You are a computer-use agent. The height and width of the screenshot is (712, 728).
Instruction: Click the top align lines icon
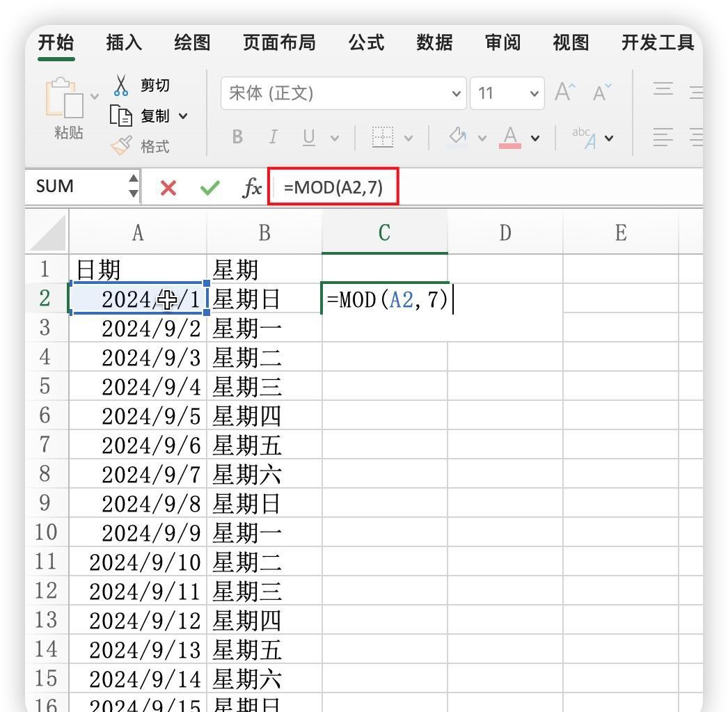click(663, 88)
